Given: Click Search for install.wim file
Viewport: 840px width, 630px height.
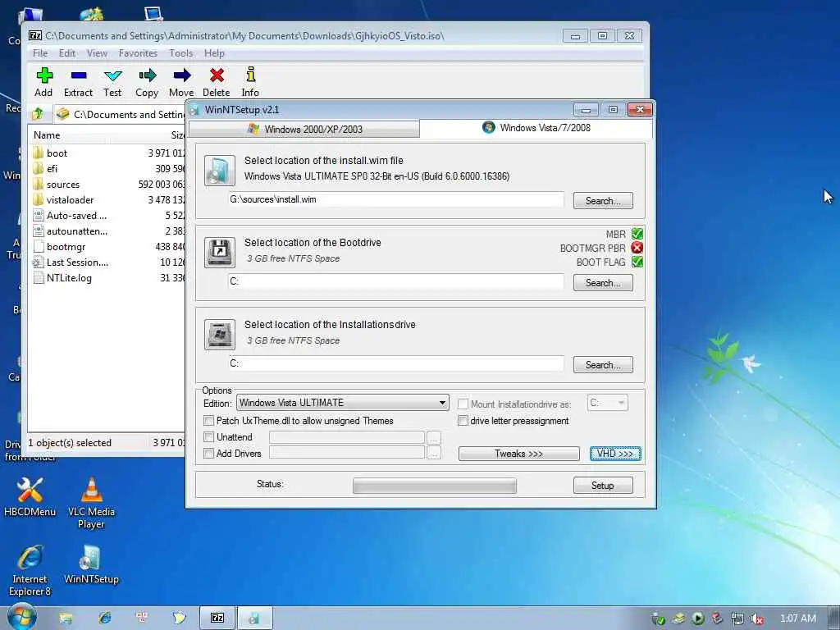Looking at the screenshot, I should (x=603, y=201).
